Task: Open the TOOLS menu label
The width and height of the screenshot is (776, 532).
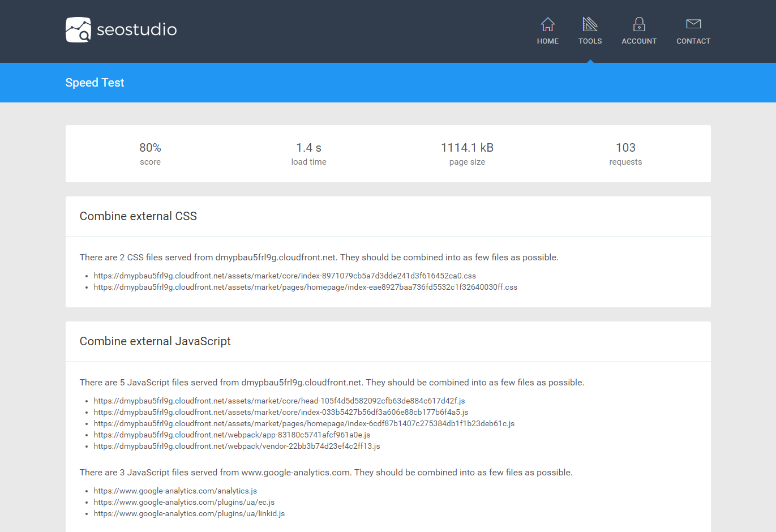Action: pos(590,41)
